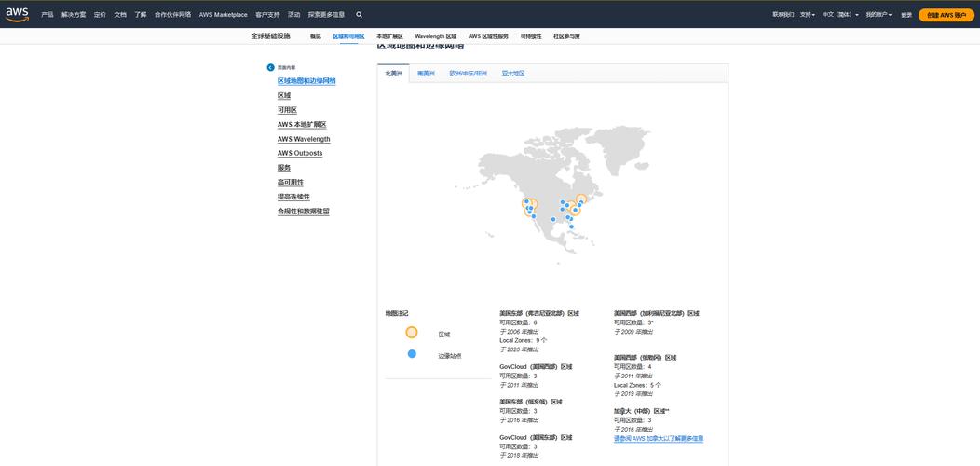
Task: Jump to 区域地图和边缘网络 in sidebar
Action: (x=306, y=81)
